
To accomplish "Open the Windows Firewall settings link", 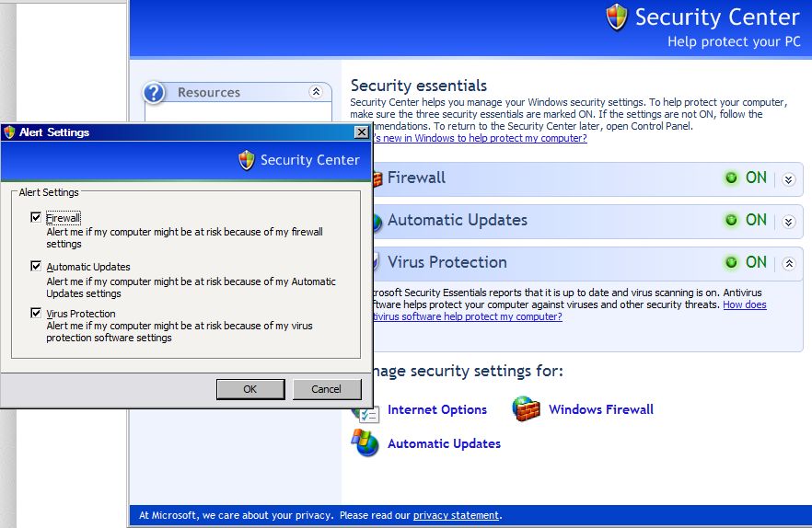I will (600, 409).
